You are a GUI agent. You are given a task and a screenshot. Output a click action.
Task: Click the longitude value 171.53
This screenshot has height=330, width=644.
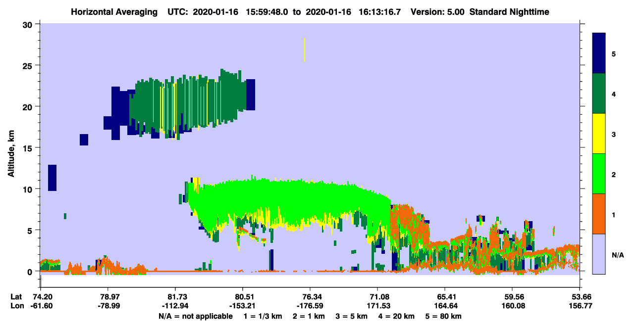[x=377, y=306]
